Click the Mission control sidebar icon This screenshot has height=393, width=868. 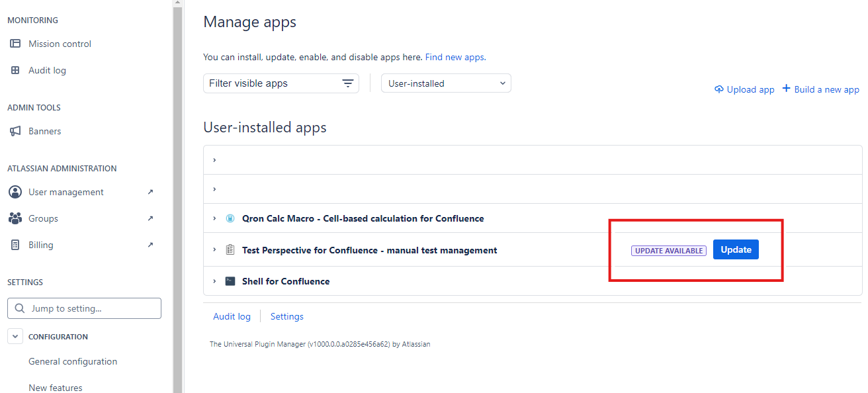15,44
